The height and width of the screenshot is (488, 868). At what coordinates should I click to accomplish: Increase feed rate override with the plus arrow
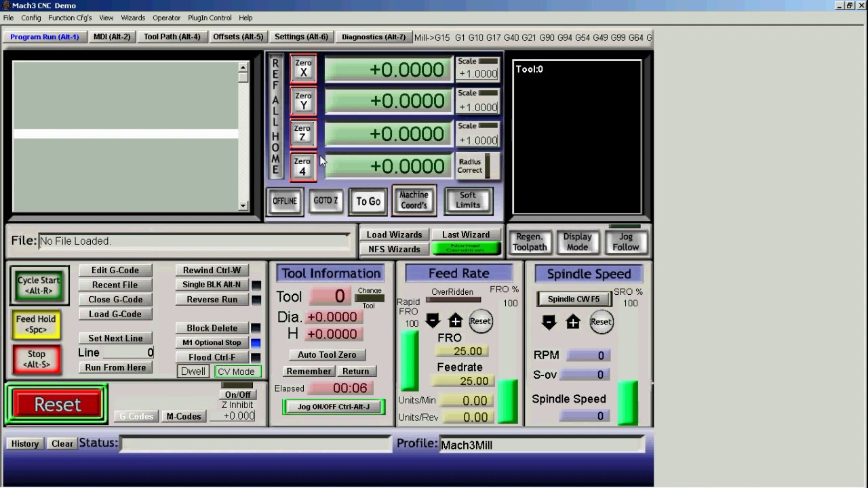click(456, 321)
